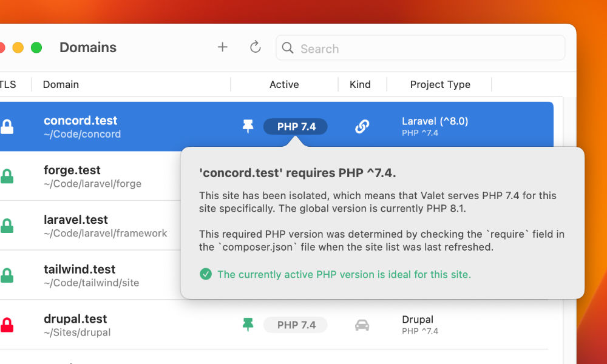Viewport: 607px width, 364px height.
Task: Click the ~/Code/laravel/framework path text
Action: click(x=105, y=233)
